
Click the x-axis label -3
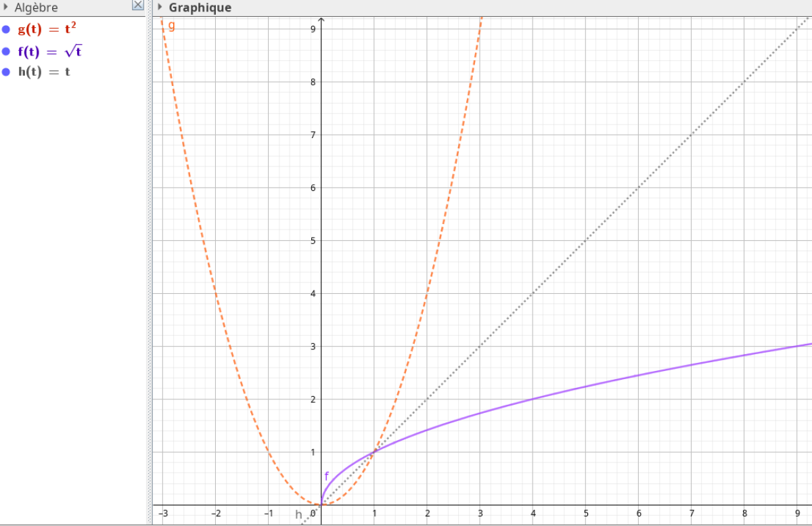pos(162,513)
